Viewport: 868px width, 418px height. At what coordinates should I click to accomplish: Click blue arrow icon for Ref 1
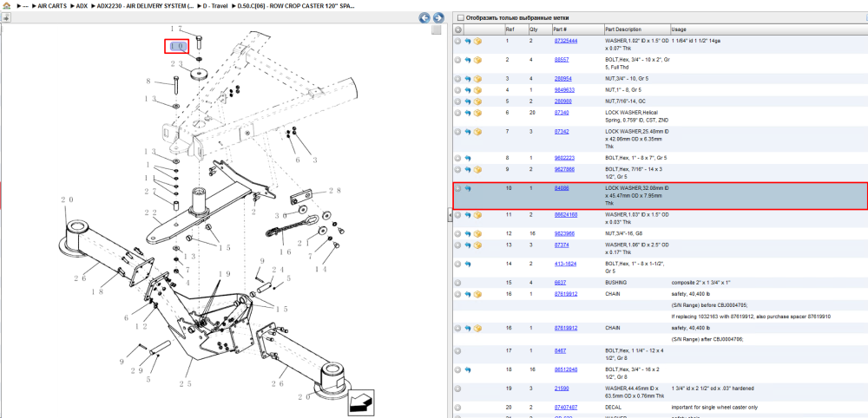pyautogui.click(x=467, y=41)
